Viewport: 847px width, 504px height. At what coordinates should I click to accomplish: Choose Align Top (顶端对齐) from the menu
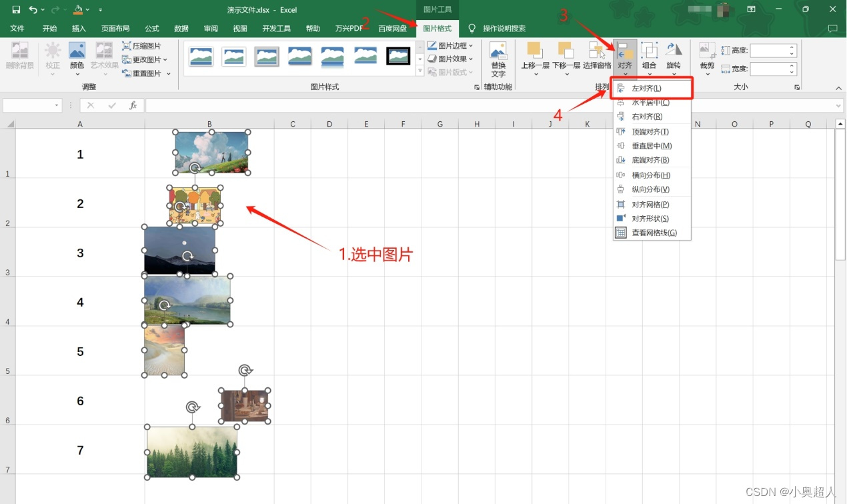tap(652, 132)
